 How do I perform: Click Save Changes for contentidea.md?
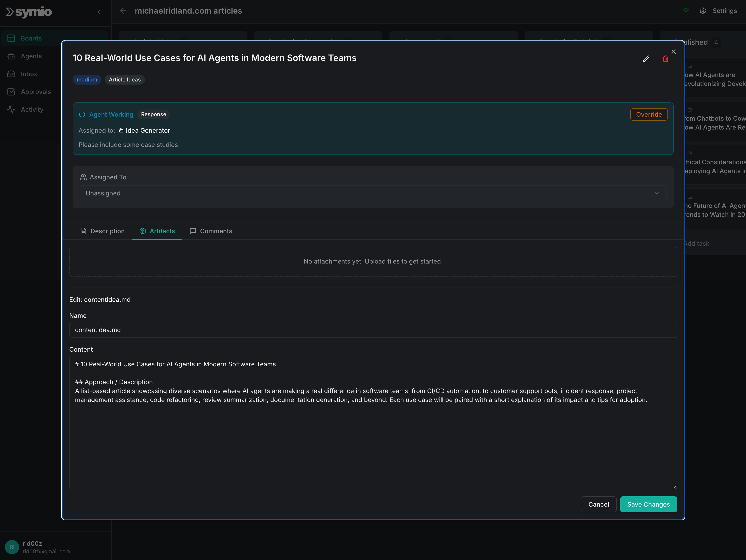pos(648,504)
